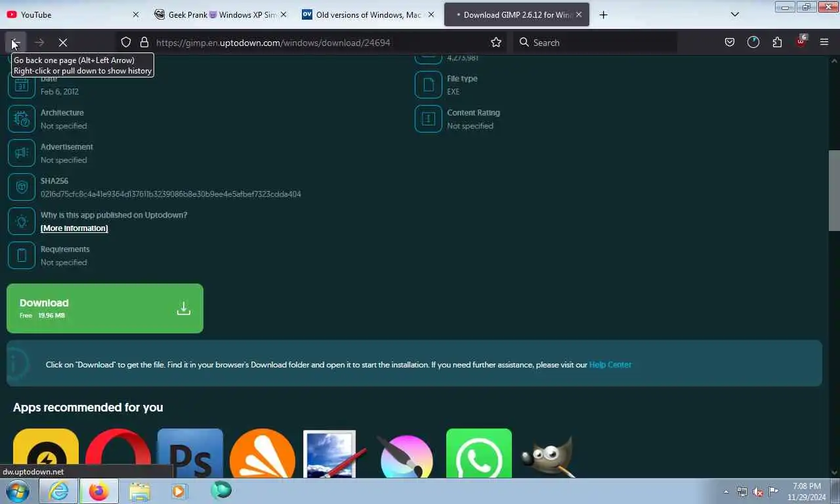840x504 pixels.
Task: Close the Geek Prank tab
Action: tap(283, 14)
